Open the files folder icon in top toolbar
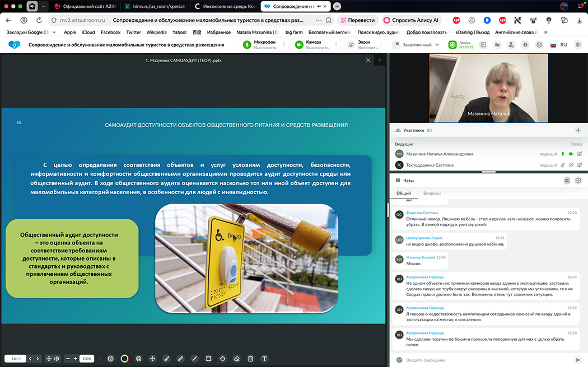 click(497, 45)
